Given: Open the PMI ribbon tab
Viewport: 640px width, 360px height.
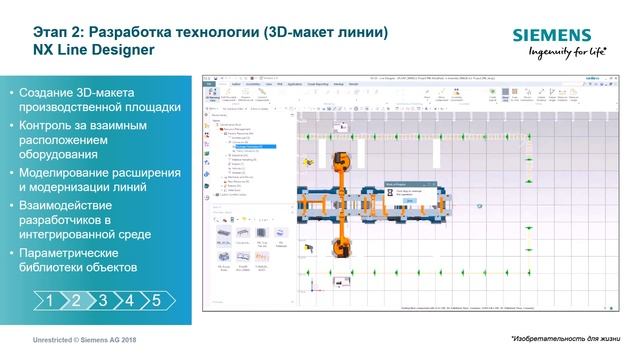Looking at the screenshot, I should 280,84.
